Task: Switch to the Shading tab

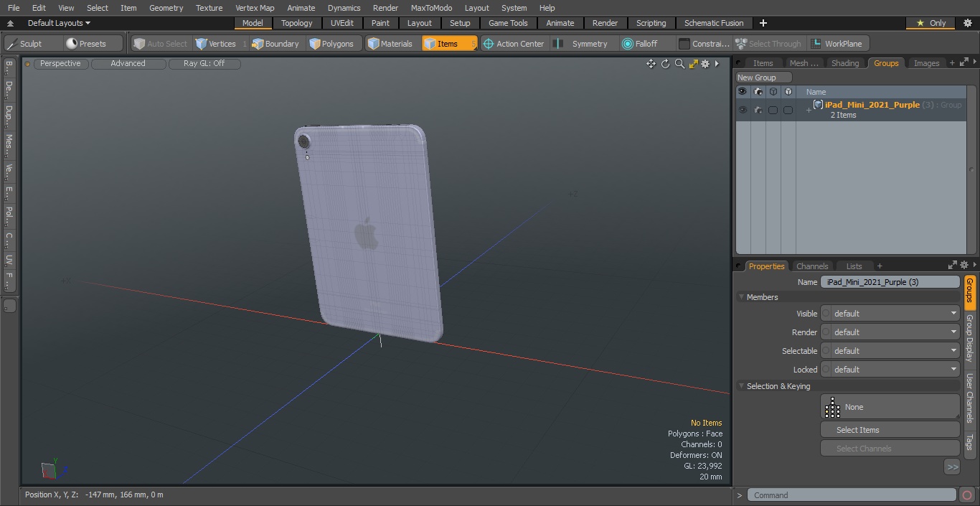Action: [x=845, y=63]
